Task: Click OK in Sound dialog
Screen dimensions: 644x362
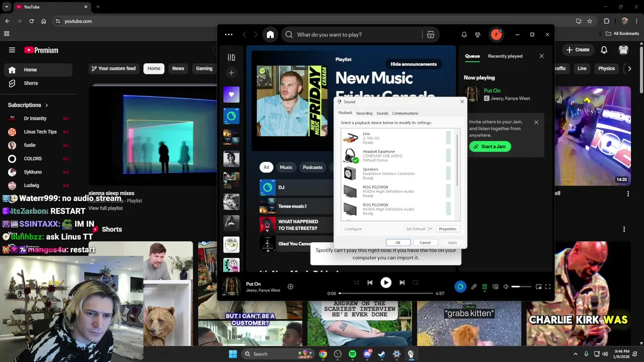Action: pyautogui.click(x=397, y=243)
